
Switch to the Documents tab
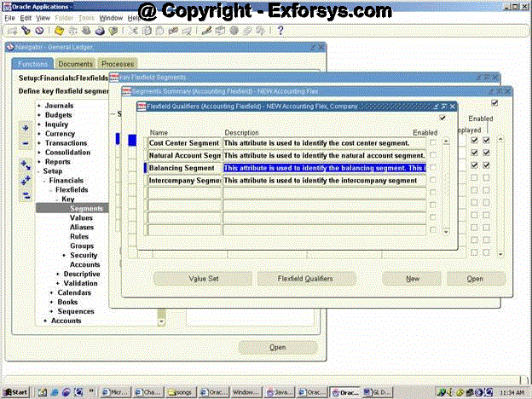[x=75, y=64]
